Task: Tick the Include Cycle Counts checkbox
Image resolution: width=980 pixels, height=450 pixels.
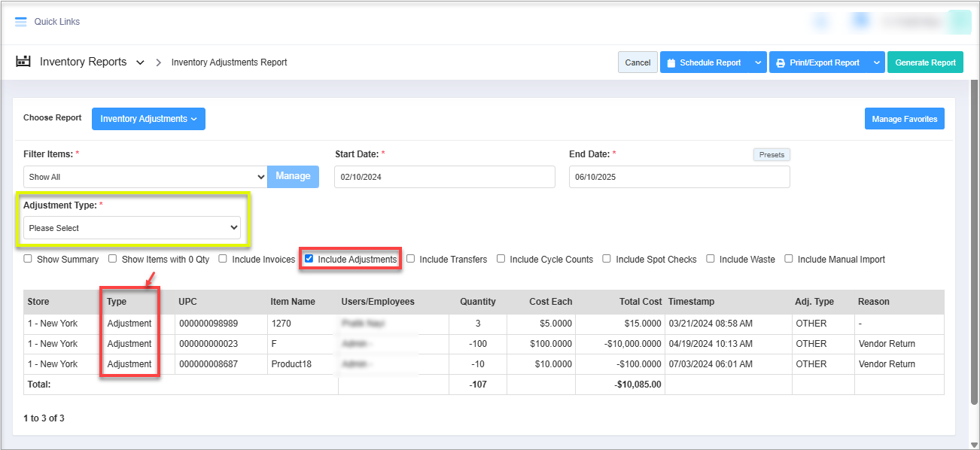Action: click(501, 259)
